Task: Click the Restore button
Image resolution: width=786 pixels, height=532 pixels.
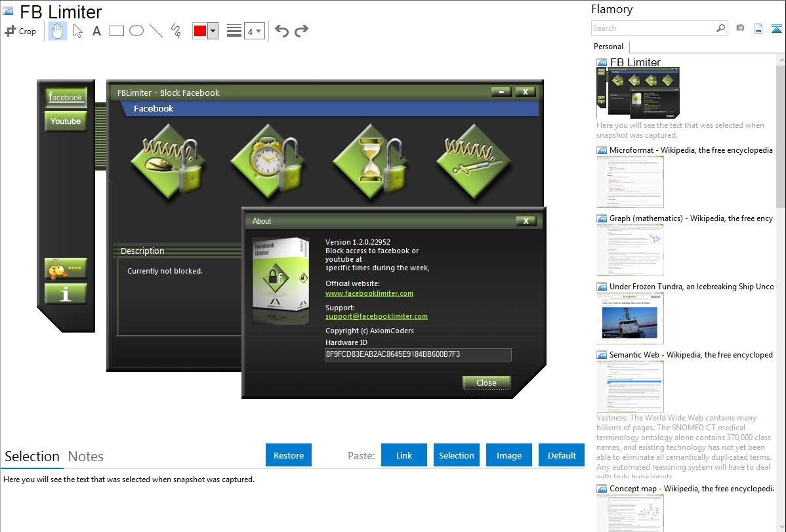Action: coord(289,455)
